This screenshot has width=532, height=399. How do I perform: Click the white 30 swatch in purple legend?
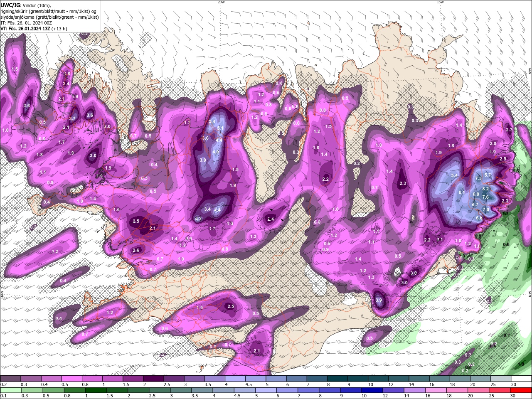[521, 379]
